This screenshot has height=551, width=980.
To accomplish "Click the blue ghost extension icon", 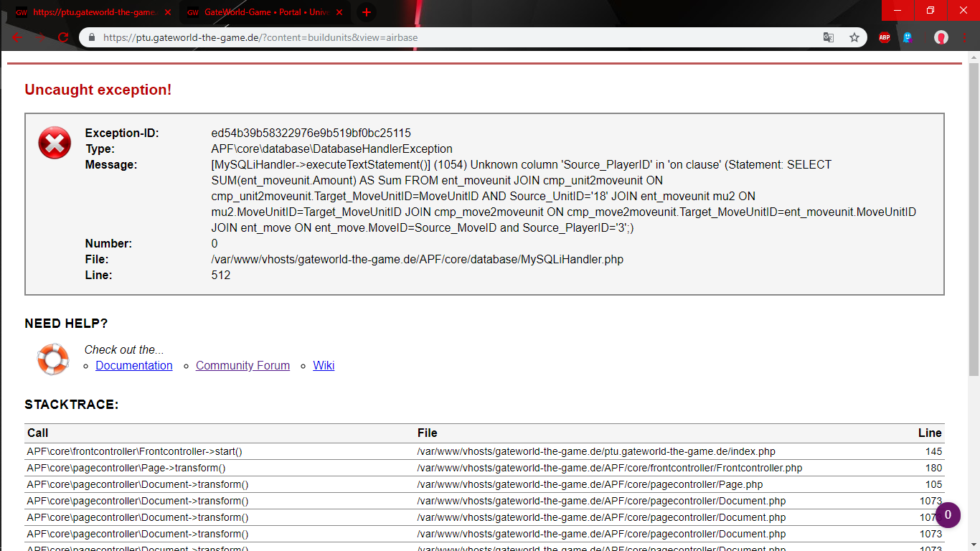I will click(x=908, y=38).
